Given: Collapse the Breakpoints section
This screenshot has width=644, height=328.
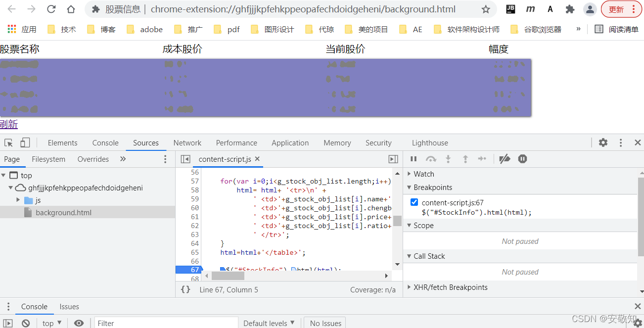Looking at the screenshot, I should [409, 187].
